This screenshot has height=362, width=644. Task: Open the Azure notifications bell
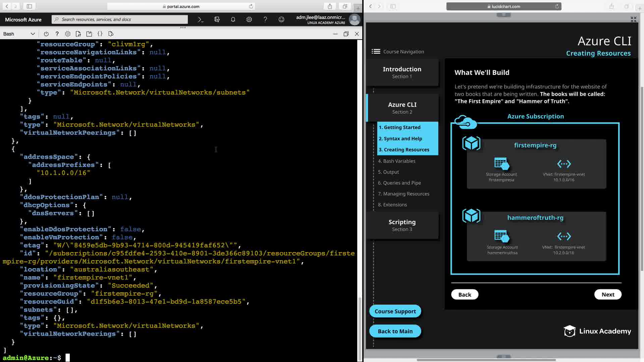pyautogui.click(x=233, y=19)
